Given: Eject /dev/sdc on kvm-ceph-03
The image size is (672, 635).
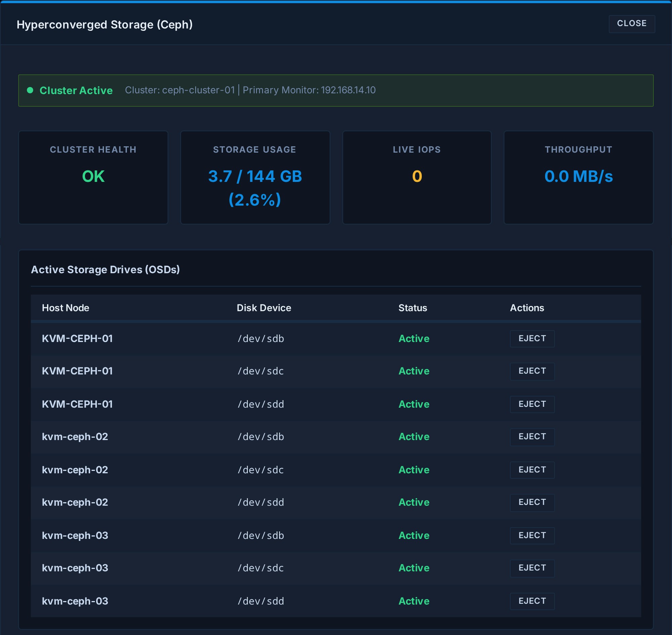Looking at the screenshot, I should (532, 568).
